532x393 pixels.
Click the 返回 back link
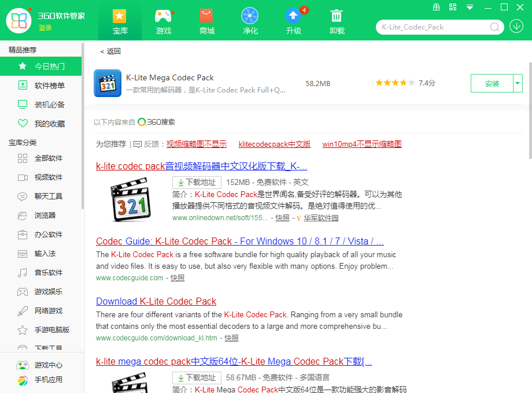(x=110, y=51)
